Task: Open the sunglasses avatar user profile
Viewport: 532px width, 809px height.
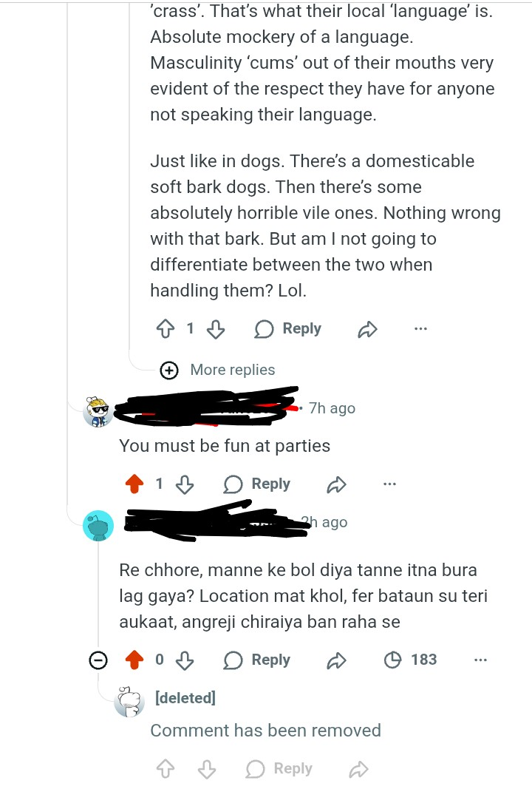Action: click(x=98, y=411)
